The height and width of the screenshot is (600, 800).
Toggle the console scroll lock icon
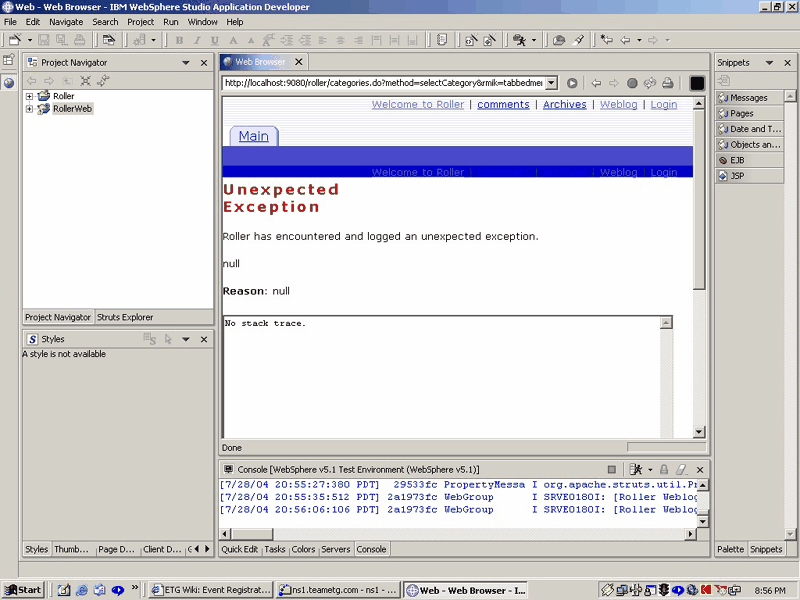point(664,469)
